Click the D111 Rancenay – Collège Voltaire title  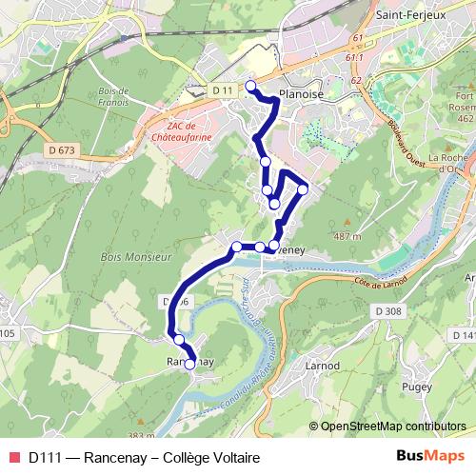click(145, 458)
